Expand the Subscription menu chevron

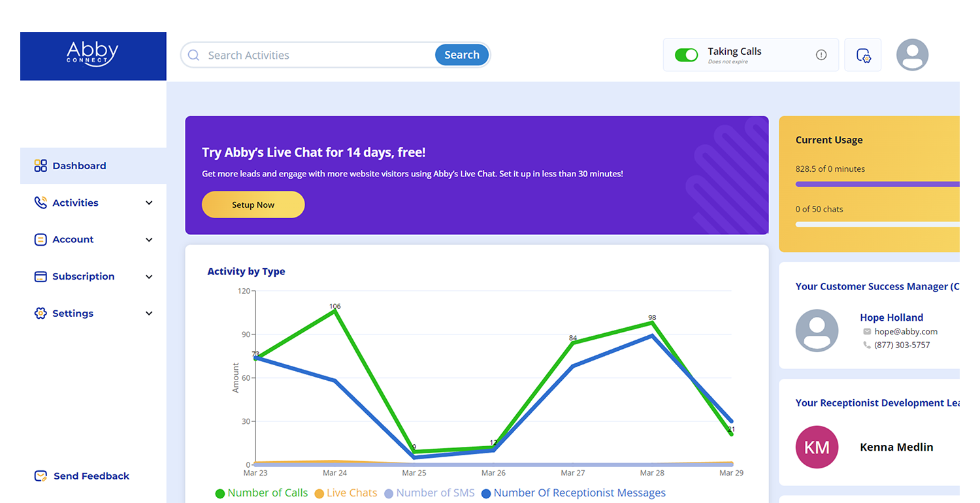click(149, 277)
